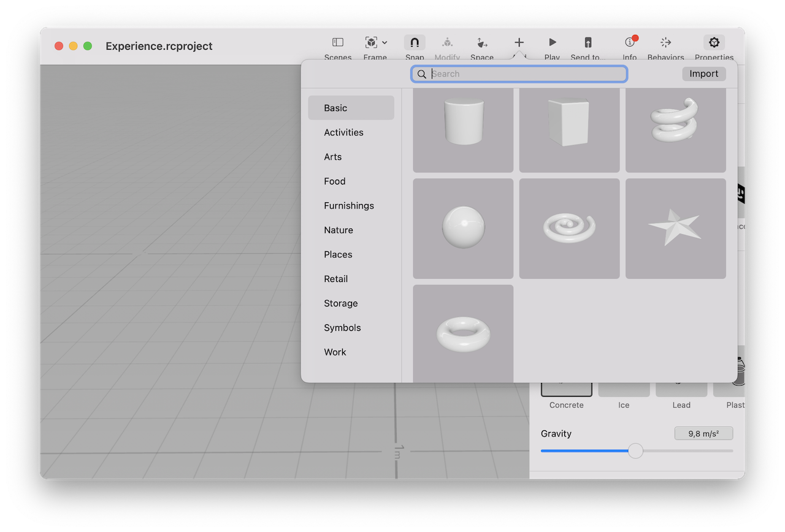785x532 pixels.
Task: Open the Scenes sidebar panel
Action: [337, 42]
